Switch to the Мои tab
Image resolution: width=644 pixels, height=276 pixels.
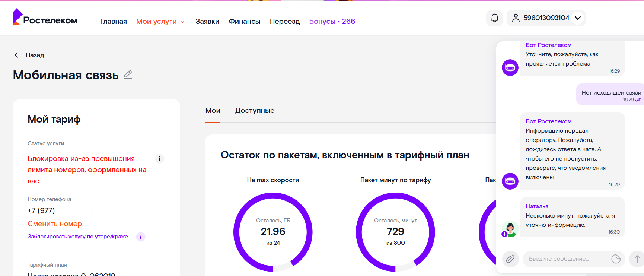213,111
